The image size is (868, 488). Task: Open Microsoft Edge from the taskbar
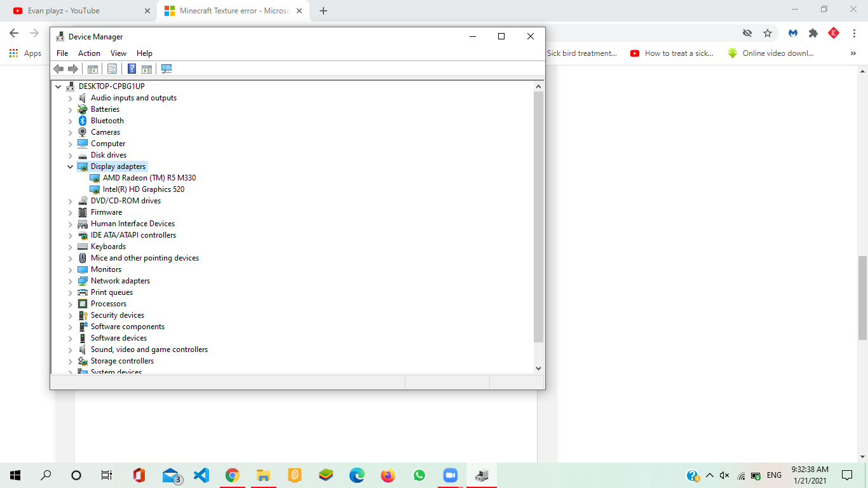click(x=357, y=475)
